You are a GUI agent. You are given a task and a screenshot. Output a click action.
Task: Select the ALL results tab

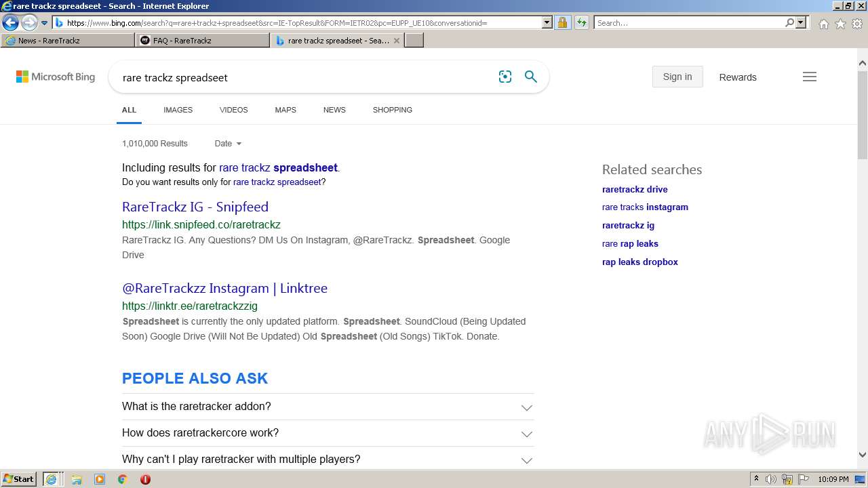click(x=129, y=110)
